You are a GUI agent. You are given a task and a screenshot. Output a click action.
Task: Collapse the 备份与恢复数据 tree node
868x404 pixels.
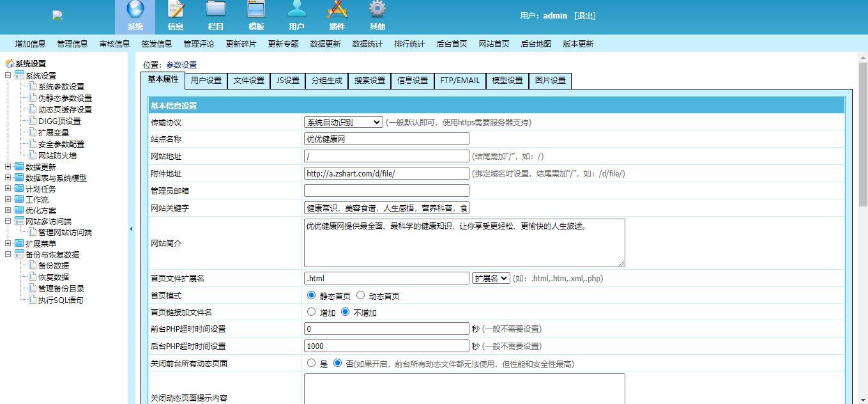click(x=8, y=254)
